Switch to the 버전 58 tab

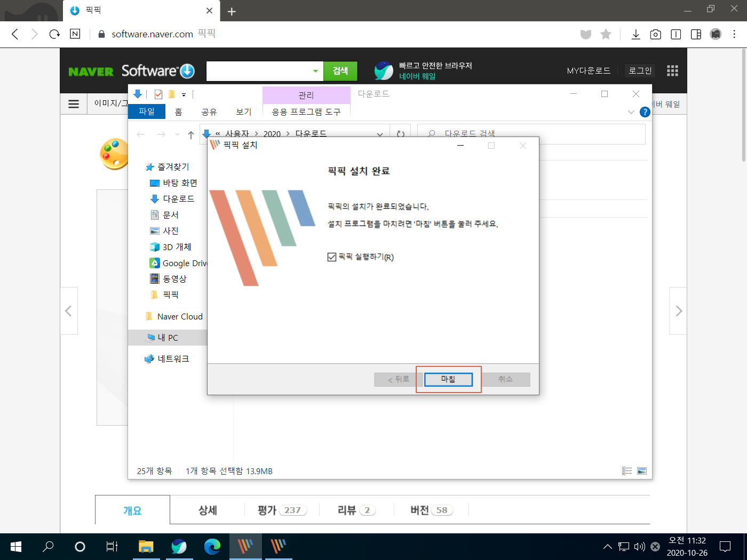431,510
